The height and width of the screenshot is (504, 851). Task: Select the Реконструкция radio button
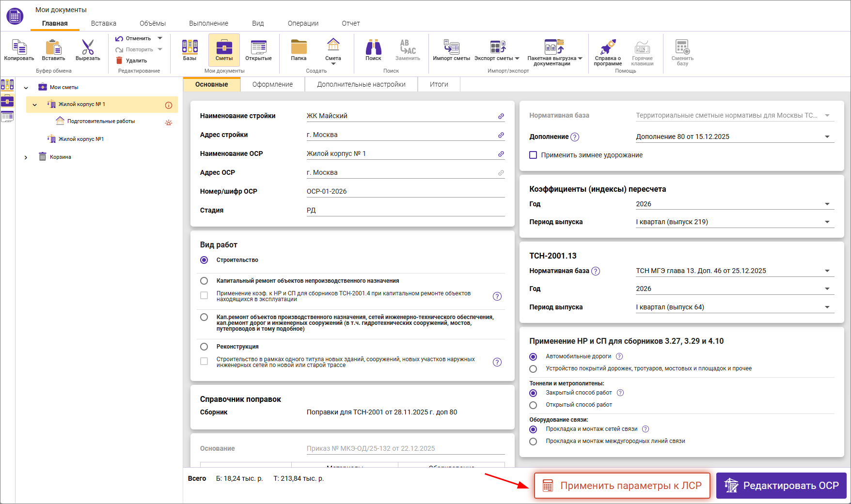204,347
